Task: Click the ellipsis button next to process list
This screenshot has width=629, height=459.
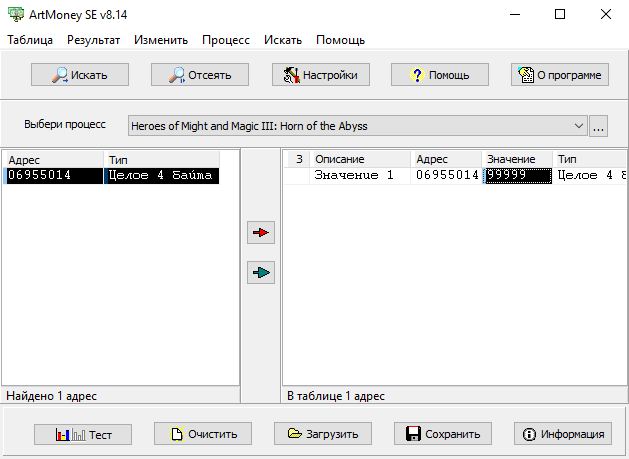Action: (599, 126)
